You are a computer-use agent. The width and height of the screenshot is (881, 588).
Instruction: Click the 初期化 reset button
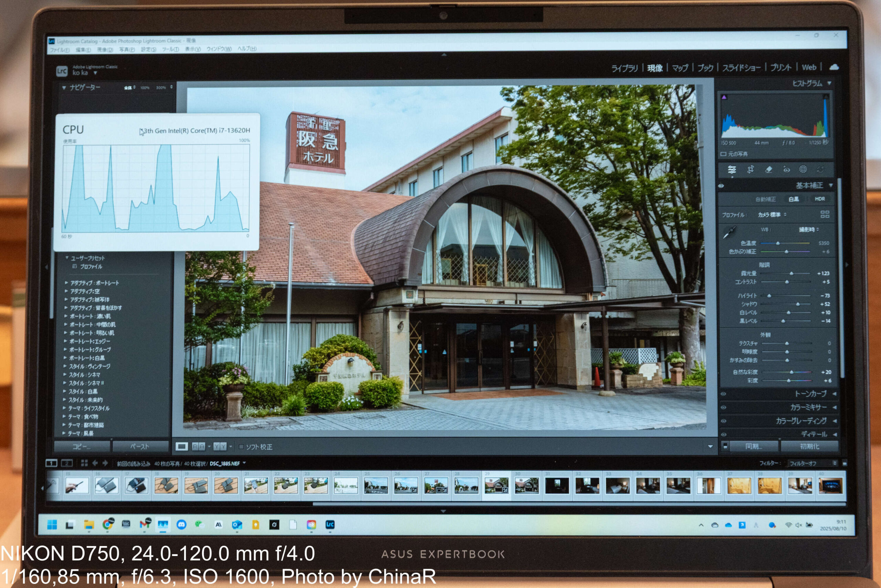810,446
